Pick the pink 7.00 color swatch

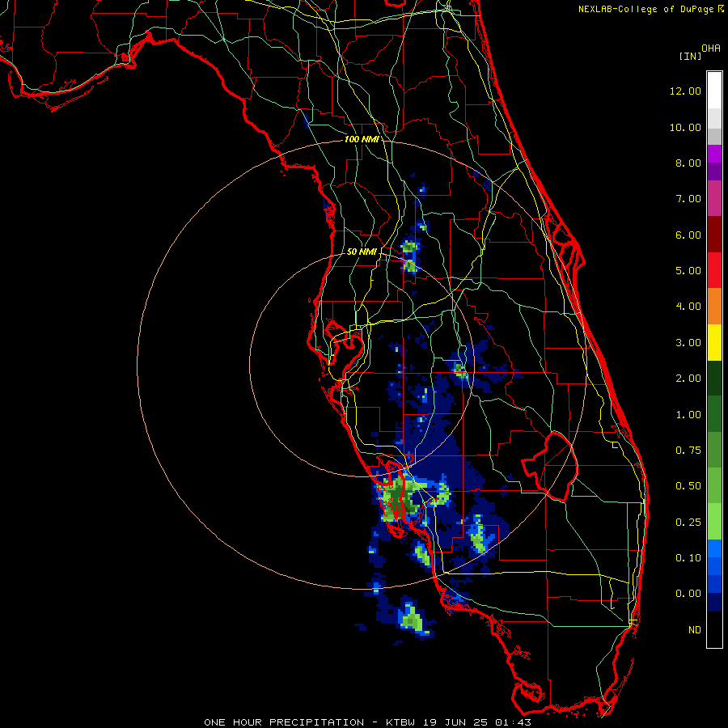pos(714,198)
